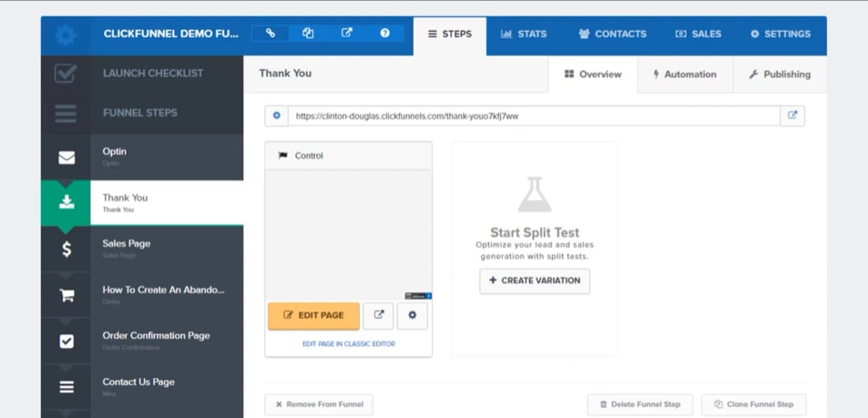This screenshot has height=418, width=868.
Task: Click the page URL input field
Action: click(534, 116)
